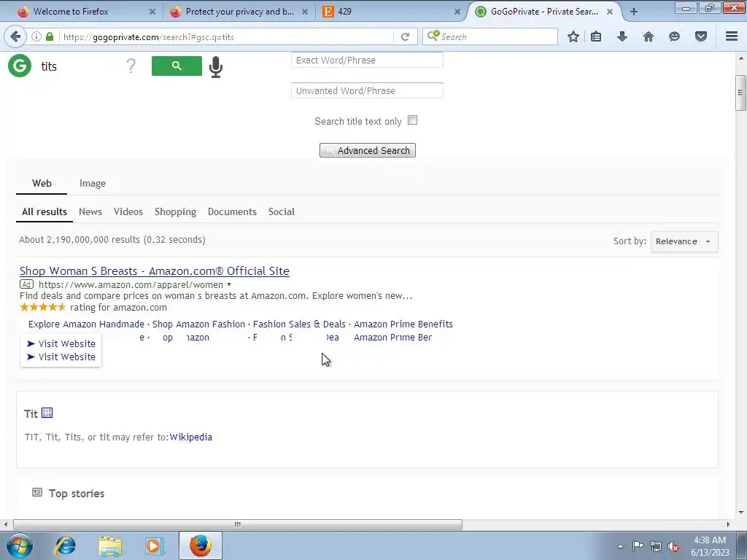Viewport: 747px width, 560px height.
Task: Open Fashion Sales & Deals link
Action: [299, 324]
